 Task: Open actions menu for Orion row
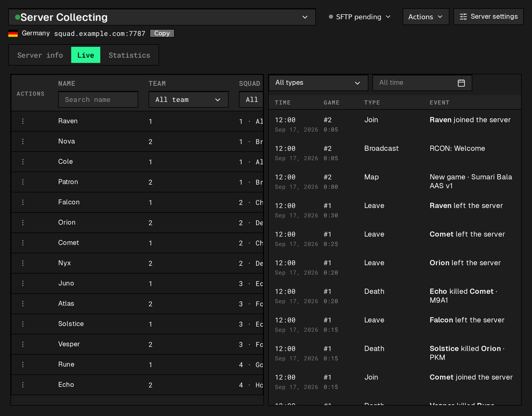click(x=23, y=223)
